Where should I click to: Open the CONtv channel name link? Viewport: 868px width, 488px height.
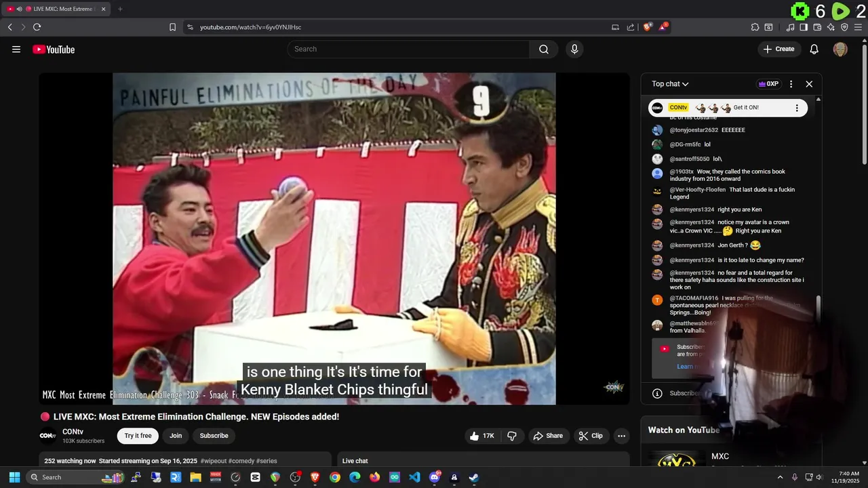(73, 432)
